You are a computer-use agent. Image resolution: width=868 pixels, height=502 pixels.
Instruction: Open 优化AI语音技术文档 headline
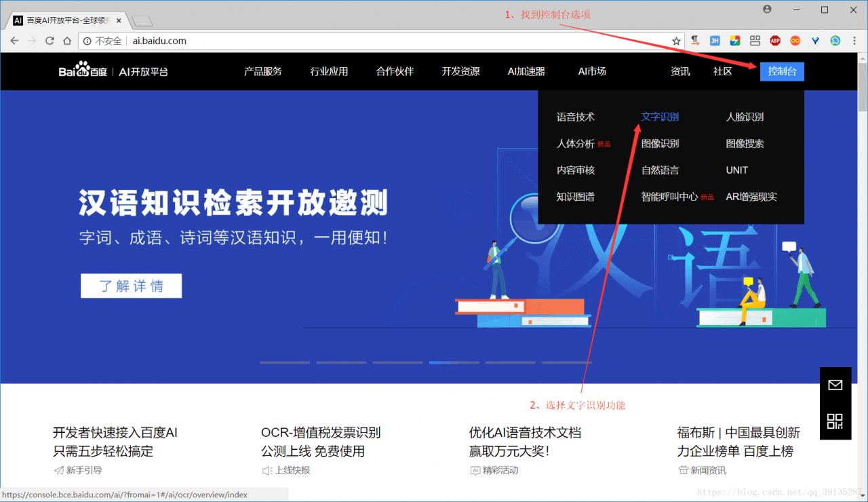pyautogui.click(x=525, y=442)
